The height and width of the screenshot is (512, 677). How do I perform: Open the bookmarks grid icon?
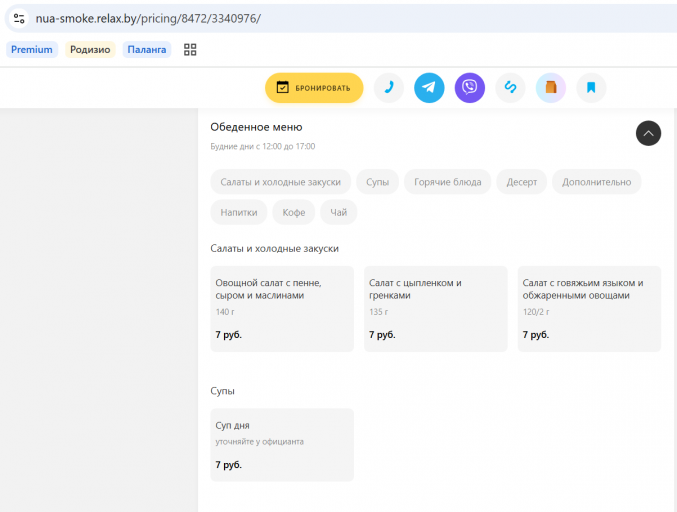tap(190, 50)
